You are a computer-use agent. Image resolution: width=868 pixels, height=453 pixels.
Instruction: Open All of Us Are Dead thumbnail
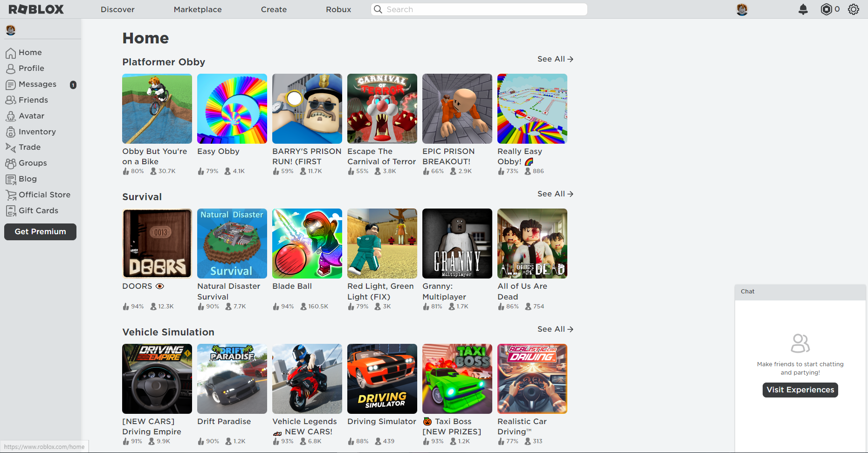tap(532, 244)
